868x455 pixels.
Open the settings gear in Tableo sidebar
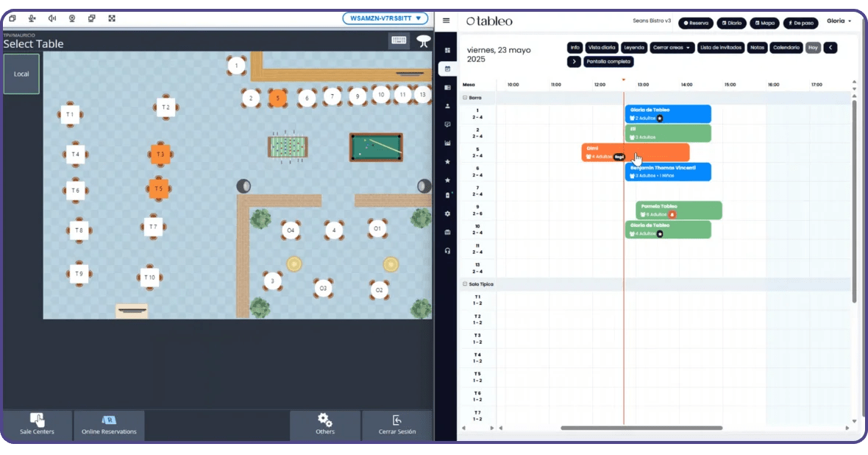point(447,214)
